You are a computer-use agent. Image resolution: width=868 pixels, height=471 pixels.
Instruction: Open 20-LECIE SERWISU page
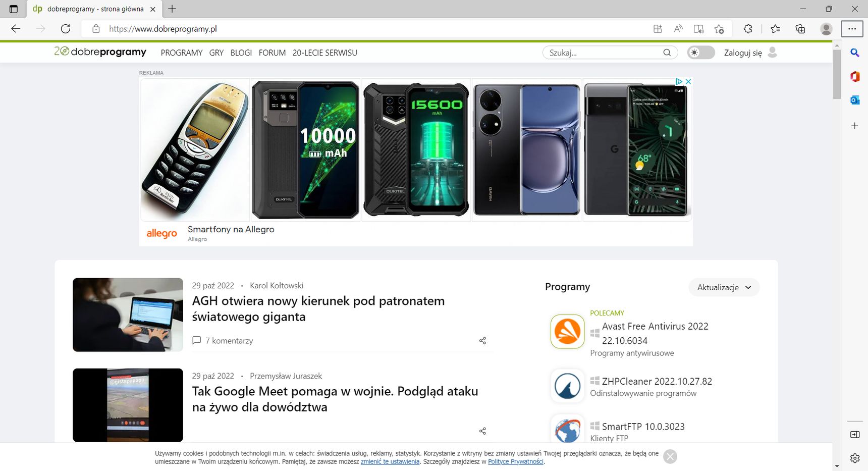325,53
